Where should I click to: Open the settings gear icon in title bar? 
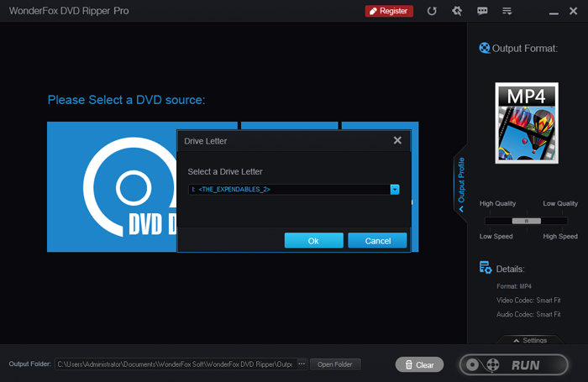click(457, 11)
